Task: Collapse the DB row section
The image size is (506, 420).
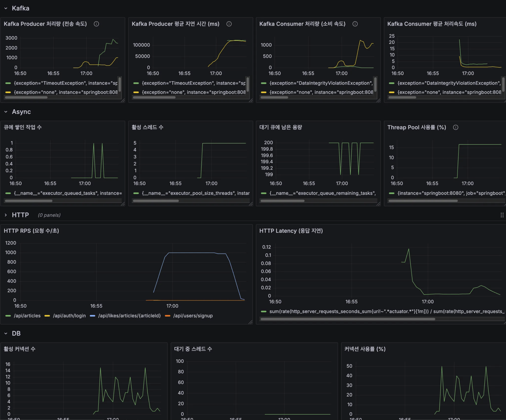Action: 6,334
